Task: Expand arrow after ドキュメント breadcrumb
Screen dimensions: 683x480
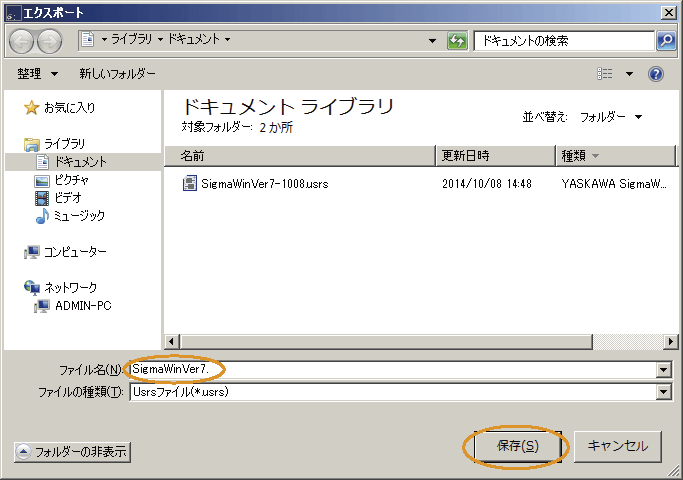Action: [227, 40]
